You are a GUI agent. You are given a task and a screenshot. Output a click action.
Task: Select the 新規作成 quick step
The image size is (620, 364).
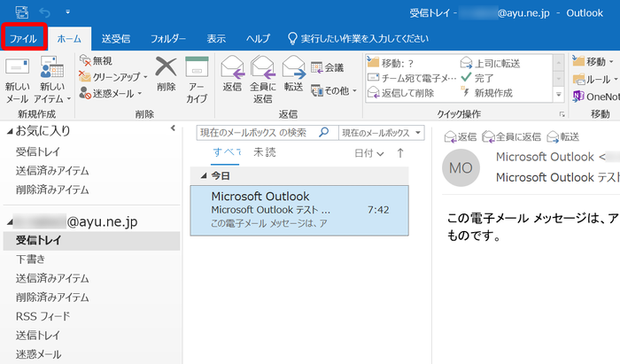[x=487, y=93]
